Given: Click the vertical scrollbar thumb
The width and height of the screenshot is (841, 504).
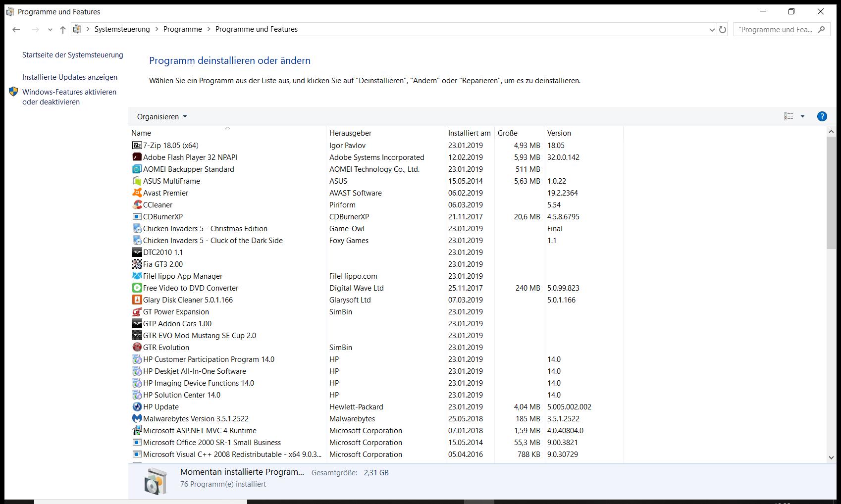Looking at the screenshot, I should pyautogui.click(x=832, y=193).
